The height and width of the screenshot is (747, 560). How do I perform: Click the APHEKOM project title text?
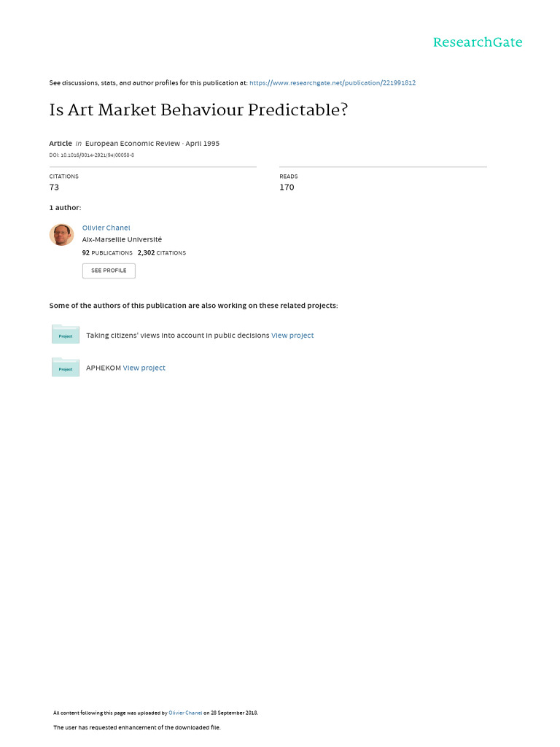point(103,368)
